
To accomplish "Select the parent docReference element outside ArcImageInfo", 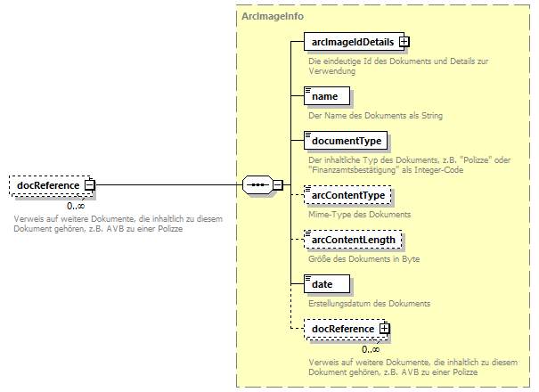I will pos(47,185).
